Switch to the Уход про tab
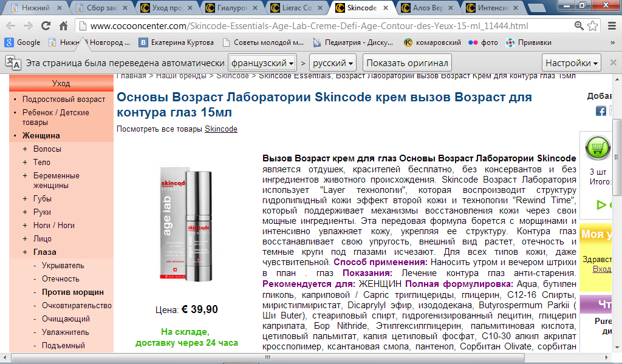Screen dimensions: 622x364 [x=166, y=7]
